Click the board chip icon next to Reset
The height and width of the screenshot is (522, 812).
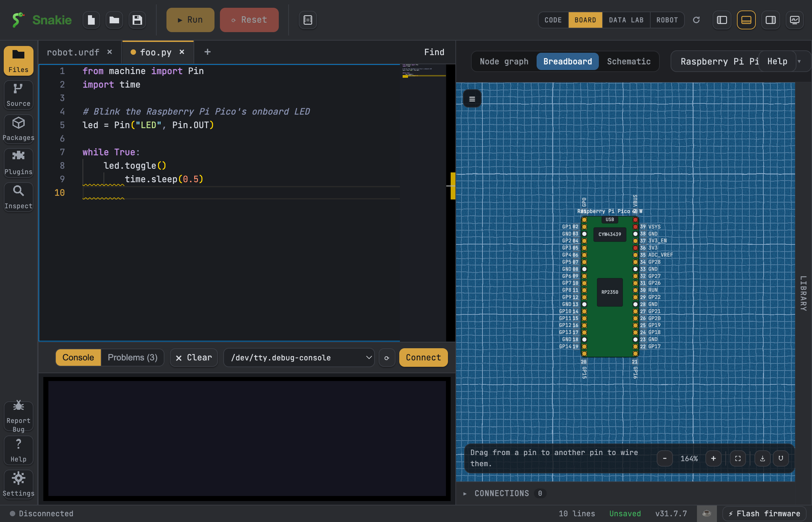[308, 20]
